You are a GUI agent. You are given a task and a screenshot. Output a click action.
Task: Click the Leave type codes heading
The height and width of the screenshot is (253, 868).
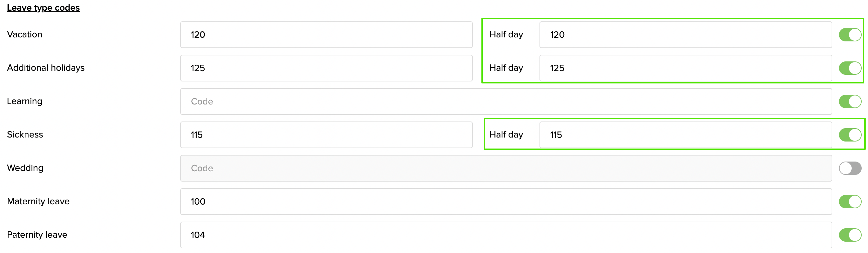point(43,8)
